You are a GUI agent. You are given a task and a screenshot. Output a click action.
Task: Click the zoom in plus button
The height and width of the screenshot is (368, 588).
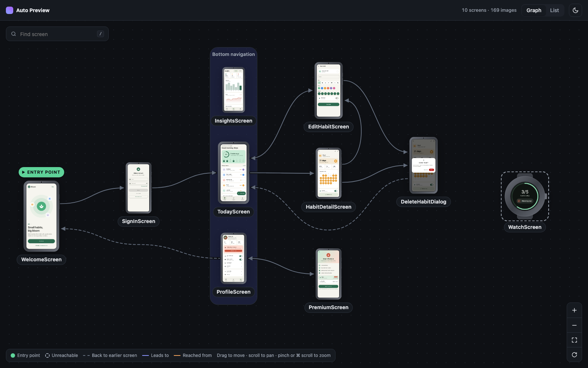tap(574, 310)
